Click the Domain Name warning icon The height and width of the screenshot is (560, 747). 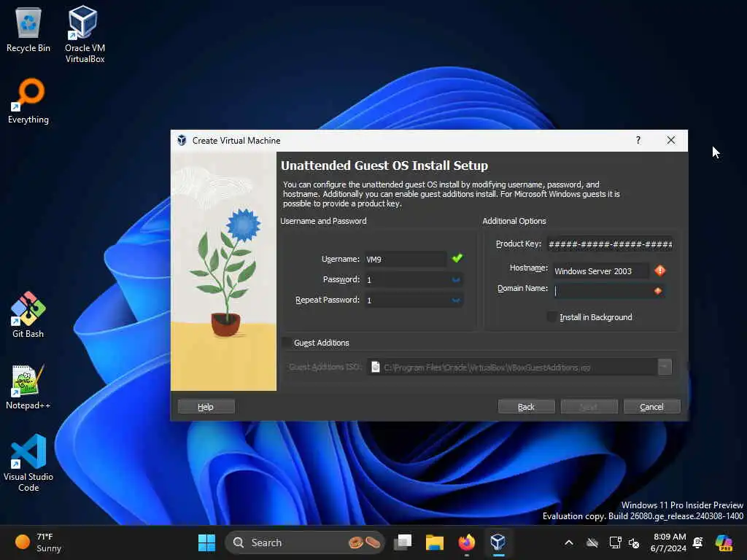(x=658, y=291)
